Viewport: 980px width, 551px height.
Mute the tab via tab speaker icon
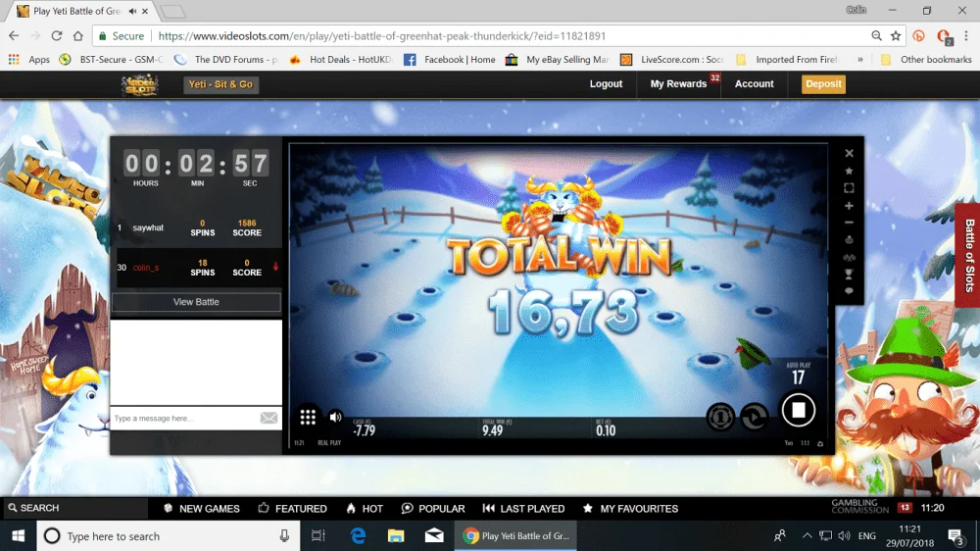pyautogui.click(x=132, y=11)
